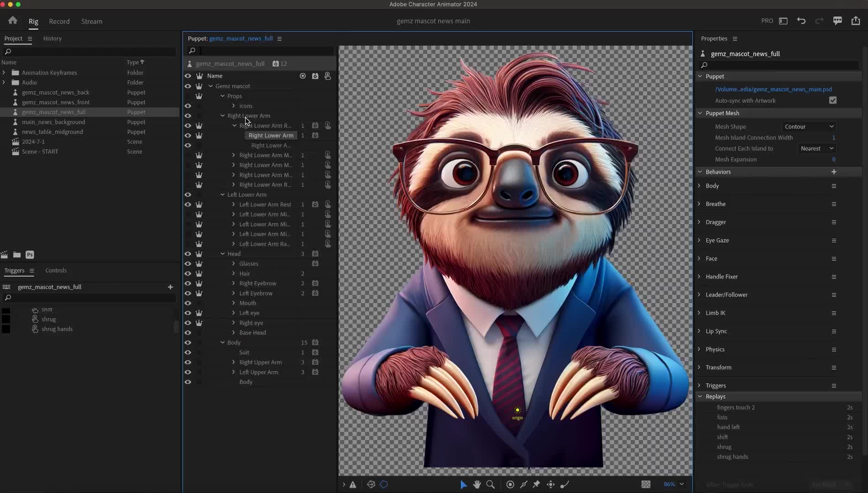Toggle visibility of the Suit layer
Screen dimensions: 868x493
pos(188,352)
